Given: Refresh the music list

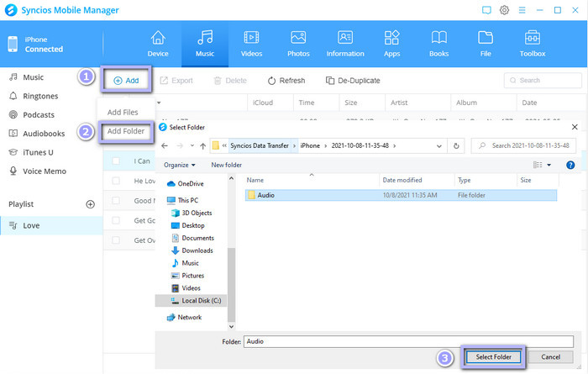Looking at the screenshot, I should coord(286,81).
